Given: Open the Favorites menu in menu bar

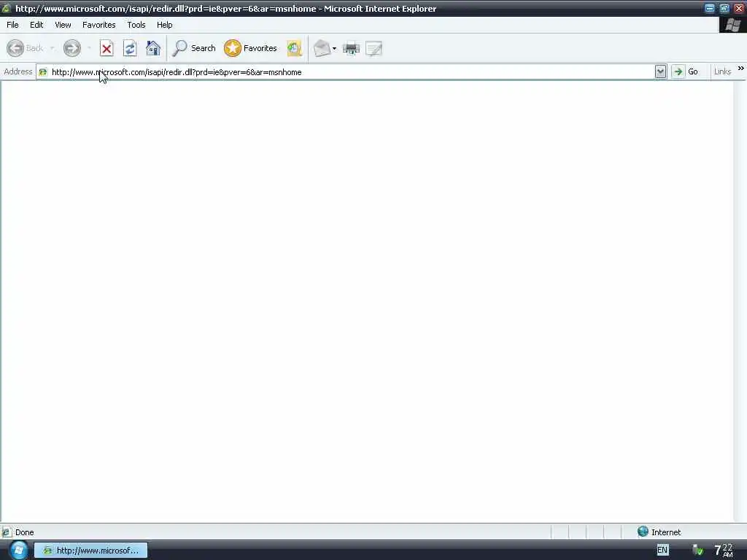Looking at the screenshot, I should click(98, 25).
